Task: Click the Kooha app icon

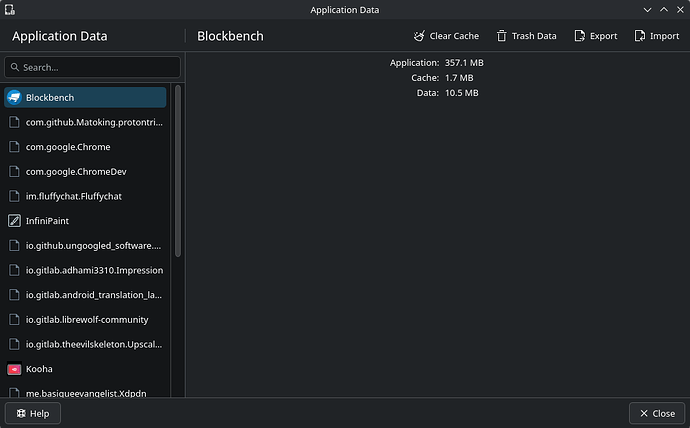Action: [14, 369]
